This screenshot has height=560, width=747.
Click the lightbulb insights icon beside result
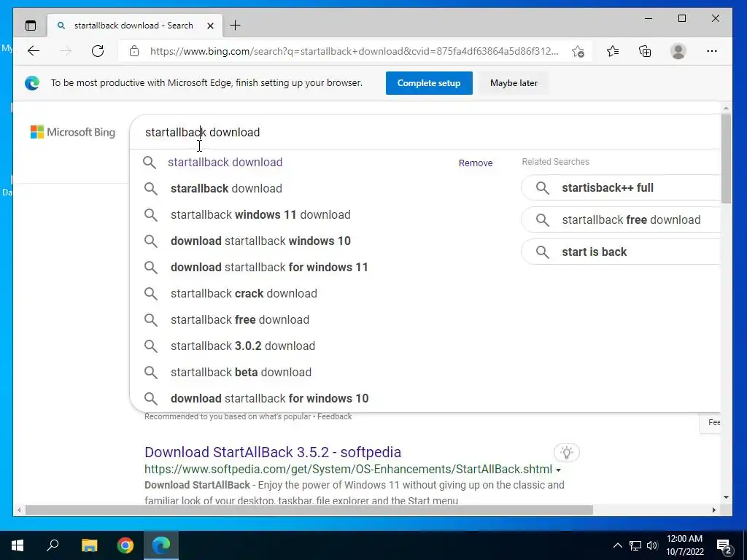coord(566,452)
